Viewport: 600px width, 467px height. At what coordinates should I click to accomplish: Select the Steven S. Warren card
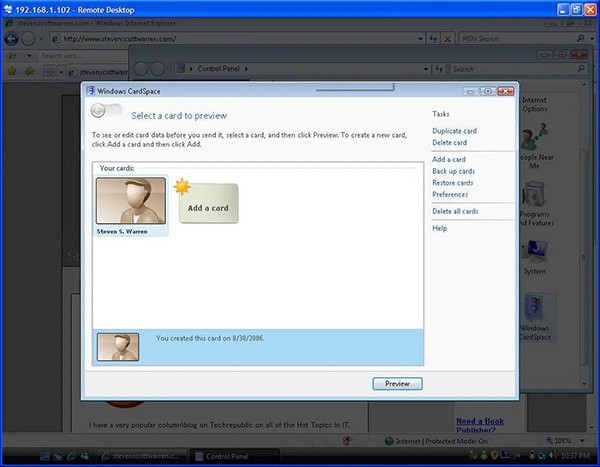pyautogui.click(x=131, y=205)
